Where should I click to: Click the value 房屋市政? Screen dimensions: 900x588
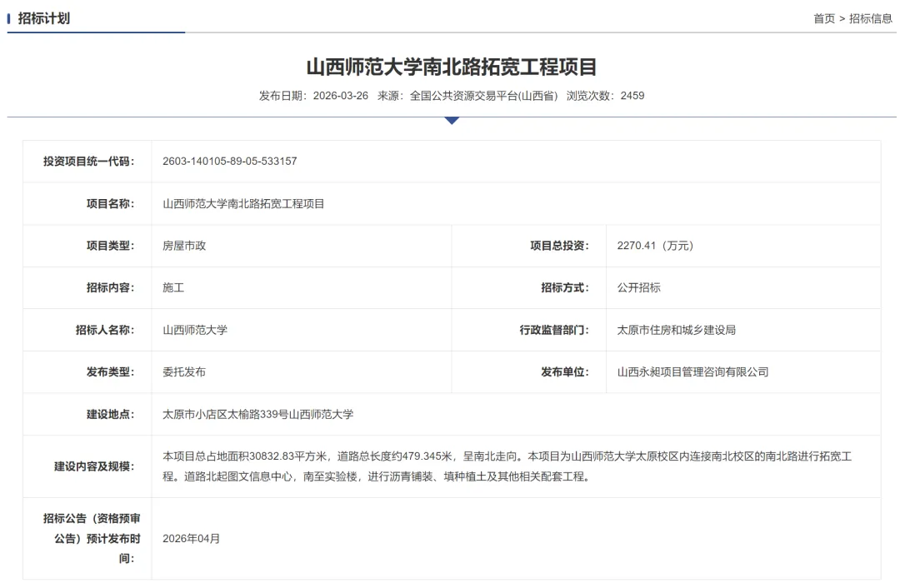coord(184,246)
